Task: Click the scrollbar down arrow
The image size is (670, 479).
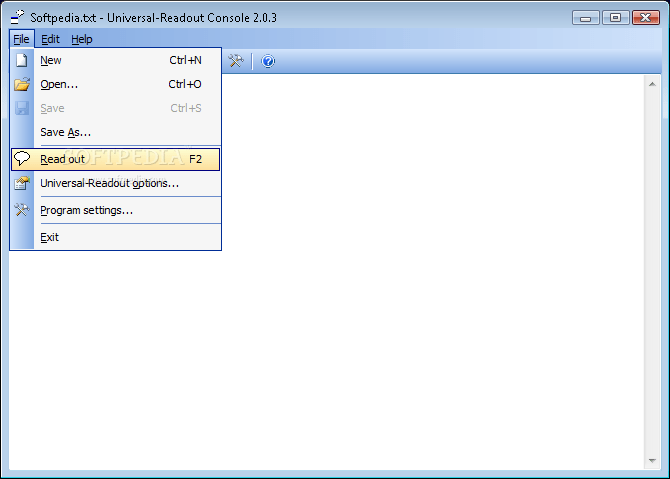Action: click(652, 461)
